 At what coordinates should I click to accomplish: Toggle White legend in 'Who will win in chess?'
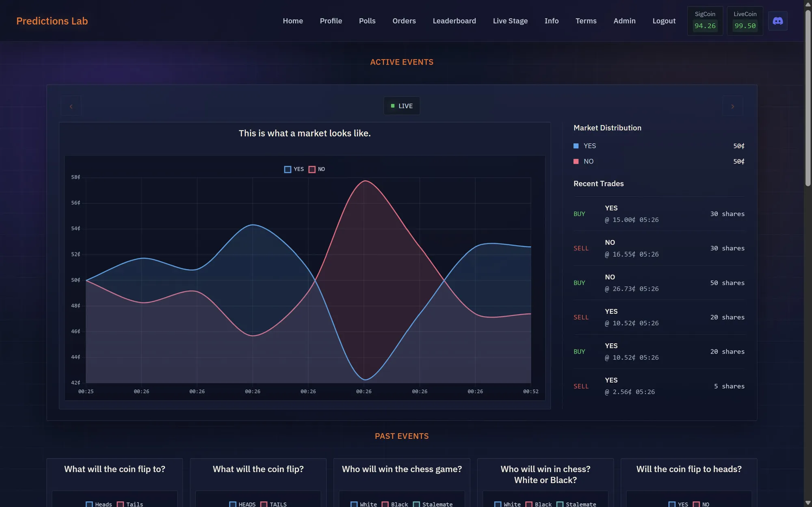[x=508, y=504]
